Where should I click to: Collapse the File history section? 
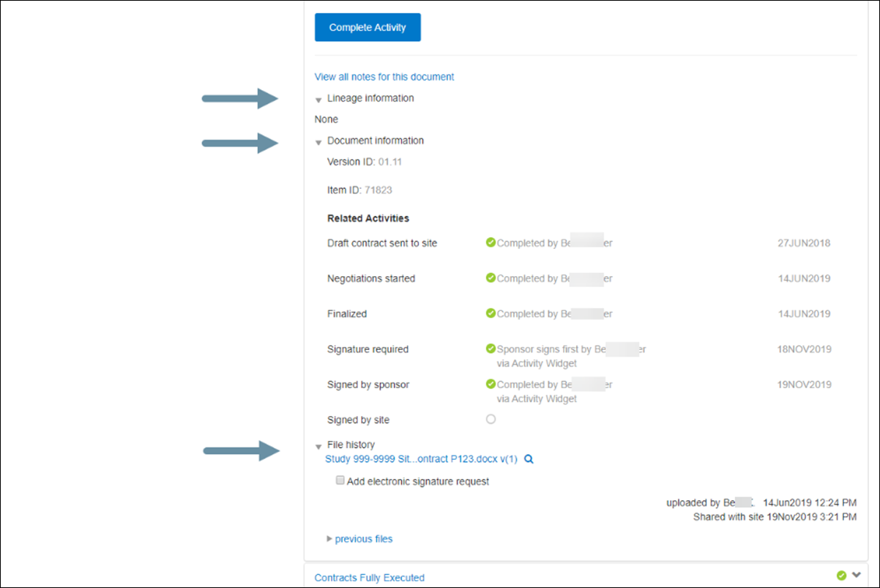pos(318,445)
